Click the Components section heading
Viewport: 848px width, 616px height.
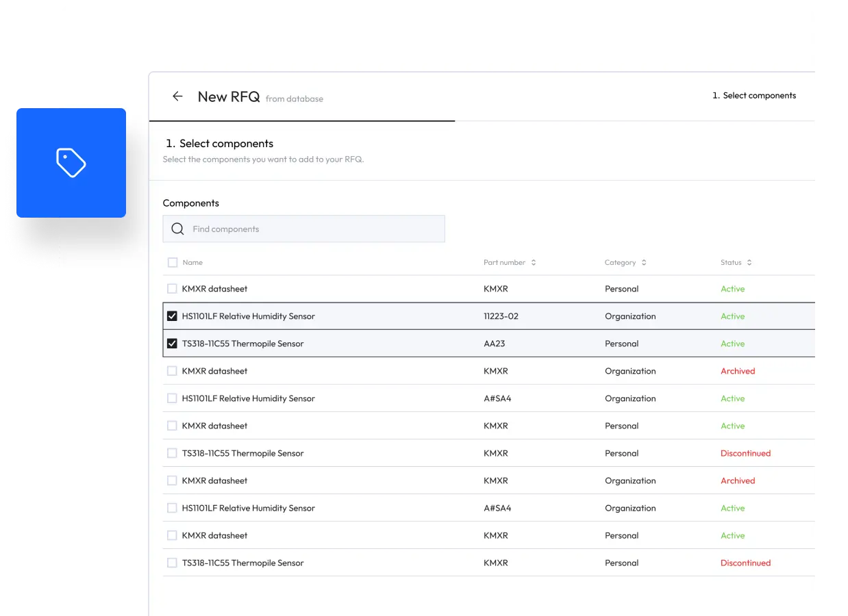pyautogui.click(x=191, y=203)
